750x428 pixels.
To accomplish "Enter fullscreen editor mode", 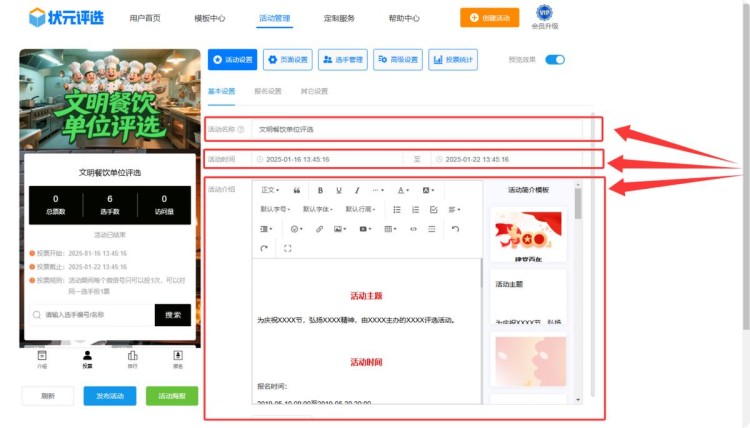I will click(x=288, y=248).
